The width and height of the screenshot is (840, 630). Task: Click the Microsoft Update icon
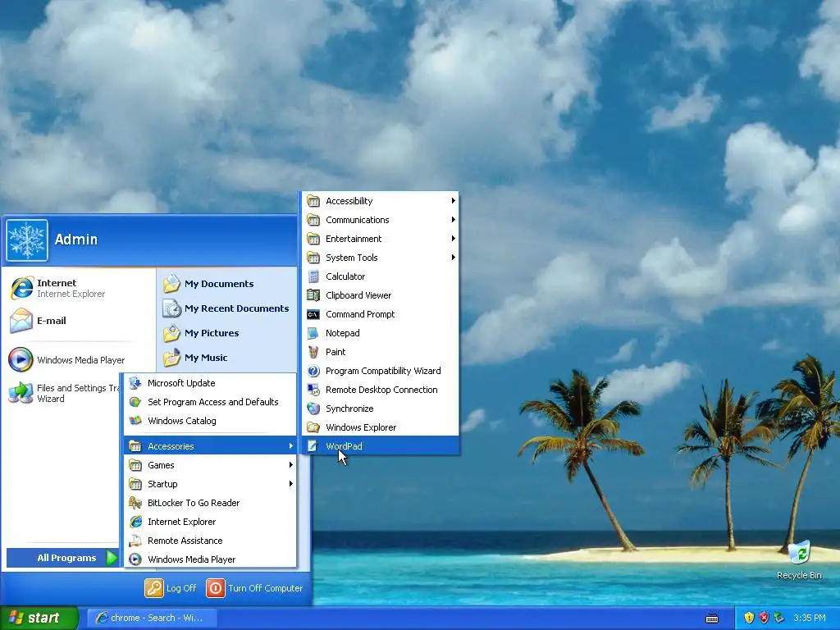pos(135,383)
